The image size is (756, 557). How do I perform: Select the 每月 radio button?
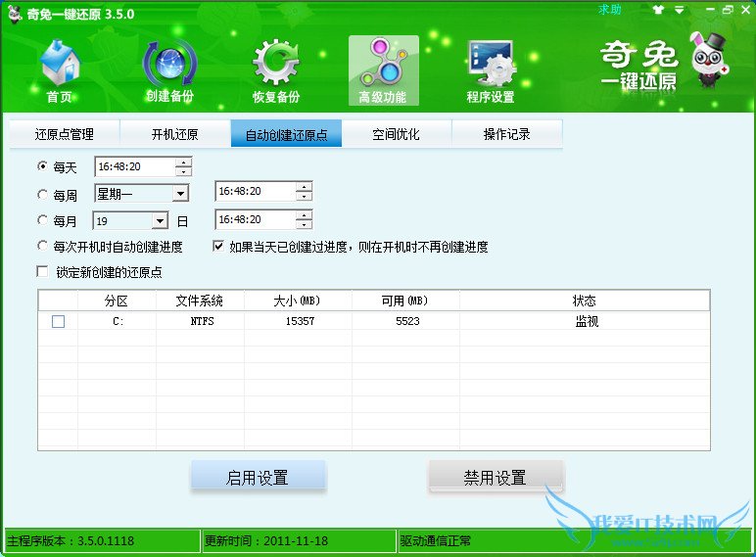pos(42,220)
